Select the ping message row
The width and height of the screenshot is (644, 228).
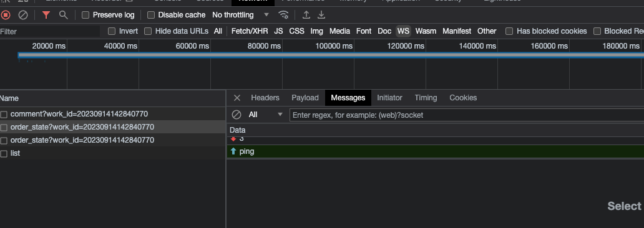(x=436, y=151)
